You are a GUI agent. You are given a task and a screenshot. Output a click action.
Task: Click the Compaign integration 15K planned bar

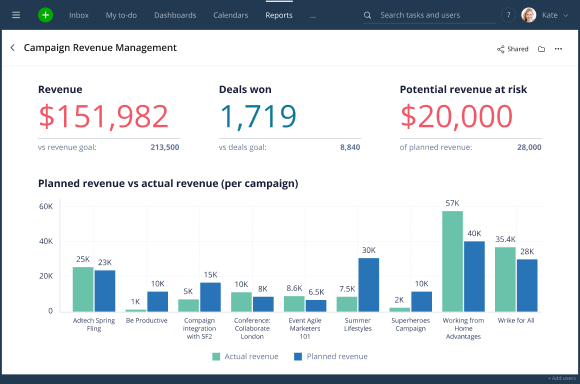(x=210, y=297)
